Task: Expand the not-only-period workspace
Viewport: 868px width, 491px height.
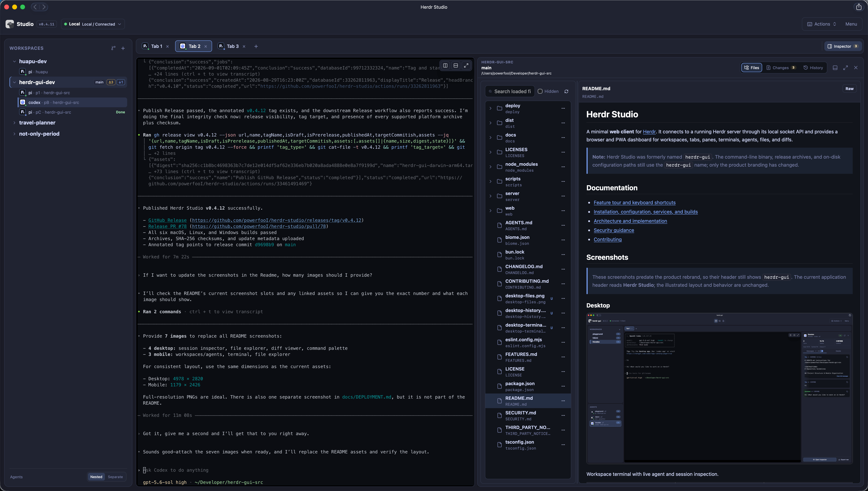Action: tap(14, 134)
